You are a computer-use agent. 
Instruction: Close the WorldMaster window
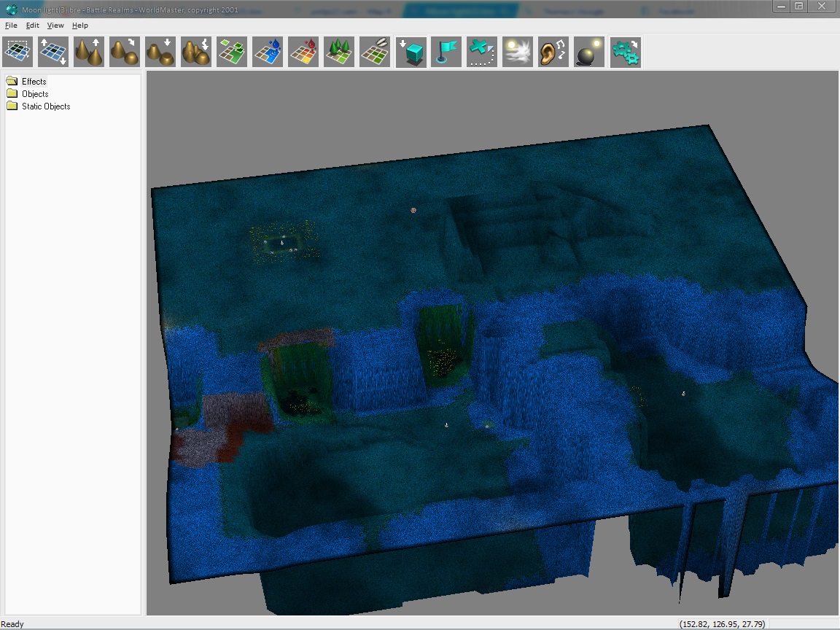tap(822, 7)
